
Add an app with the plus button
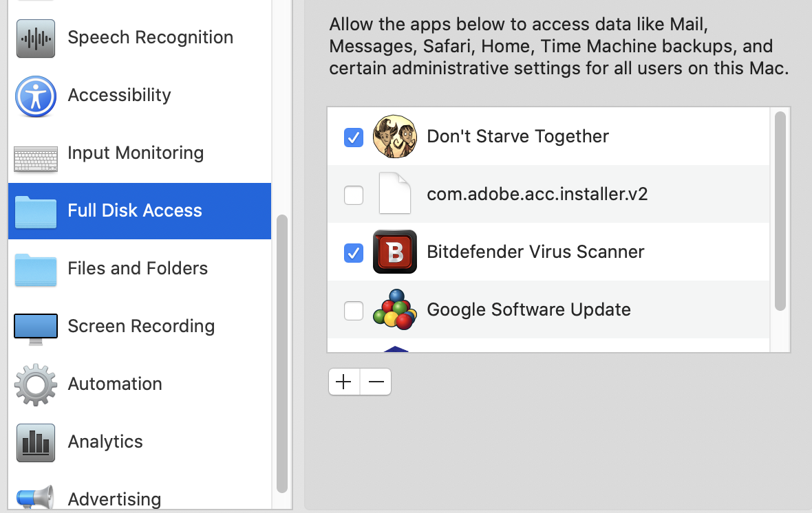(x=344, y=382)
